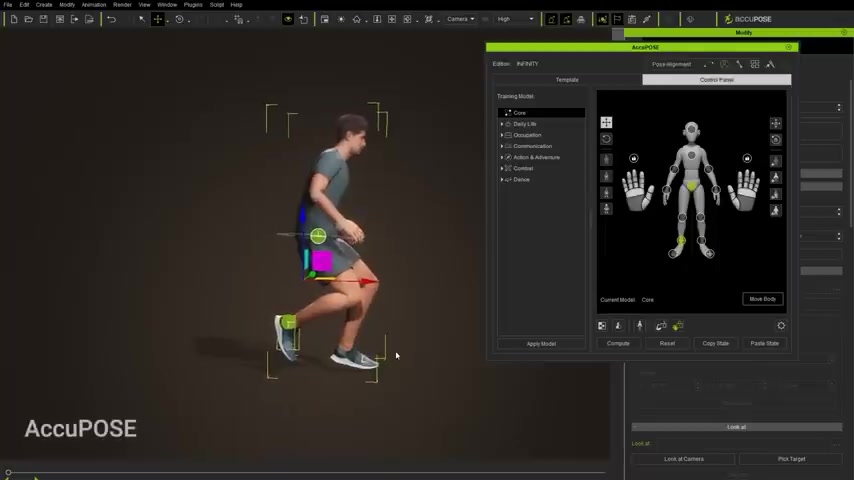
Task: Pick the Rotate tool in toolbar
Action: pos(179,19)
